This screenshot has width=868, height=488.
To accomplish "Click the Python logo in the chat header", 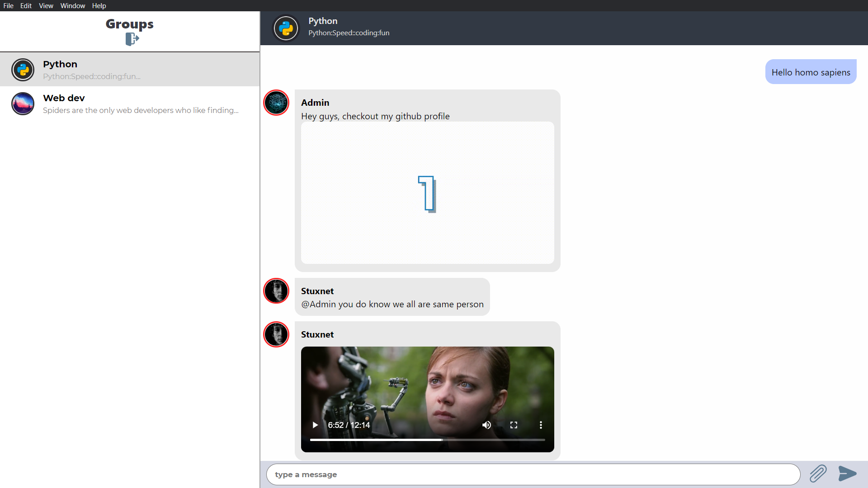I will coord(286,28).
